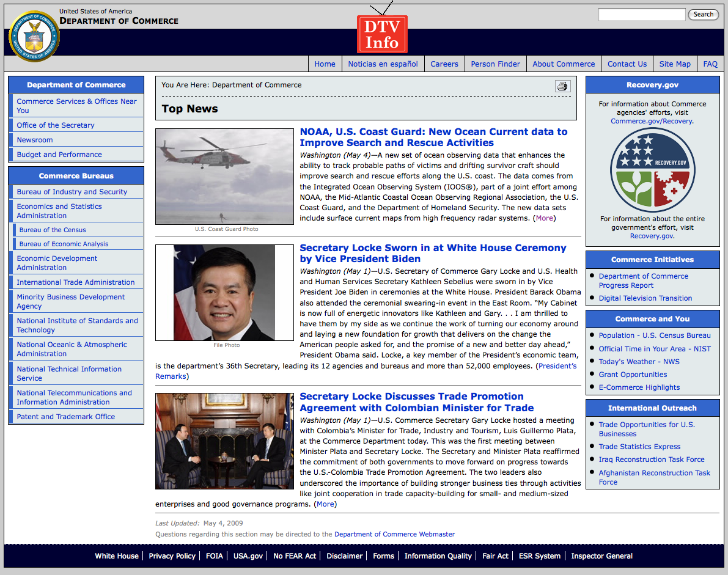Open Trade Opportunities for U.S. Businesses
The width and height of the screenshot is (728, 575).
(647, 430)
